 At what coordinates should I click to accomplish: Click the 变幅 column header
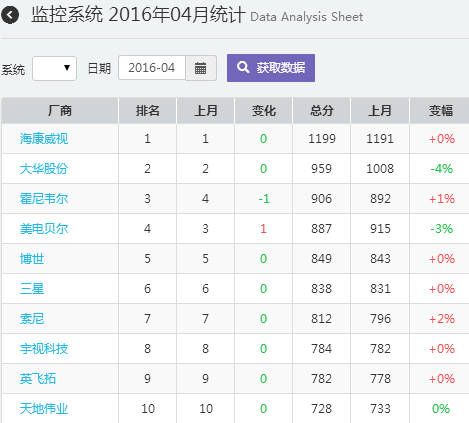click(441, 111)
